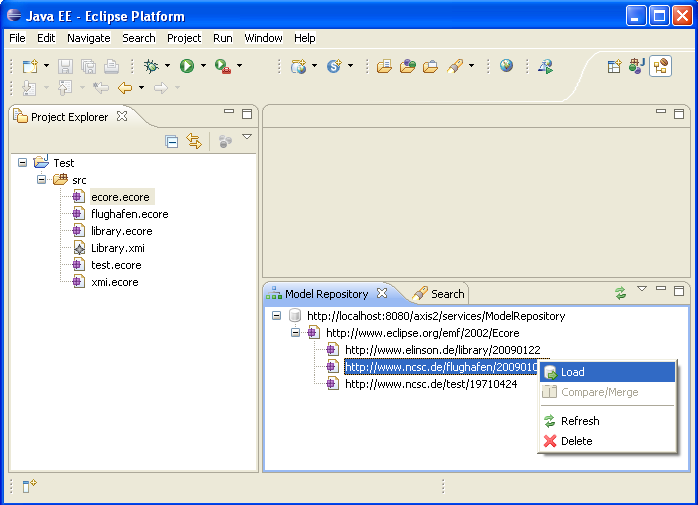Collapse the src folder node
Screen dimensions: 698x505
pyautogui.click(x=41, y=179)
